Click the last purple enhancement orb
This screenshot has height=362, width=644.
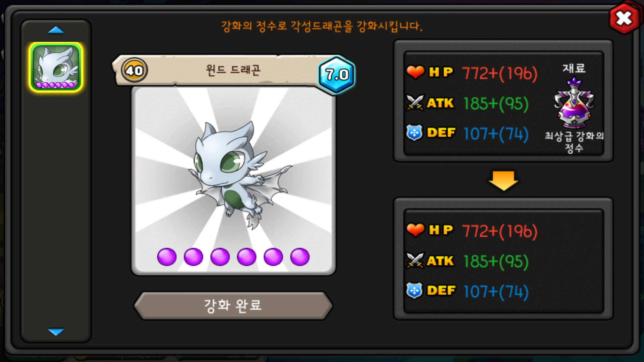(300, 257)
